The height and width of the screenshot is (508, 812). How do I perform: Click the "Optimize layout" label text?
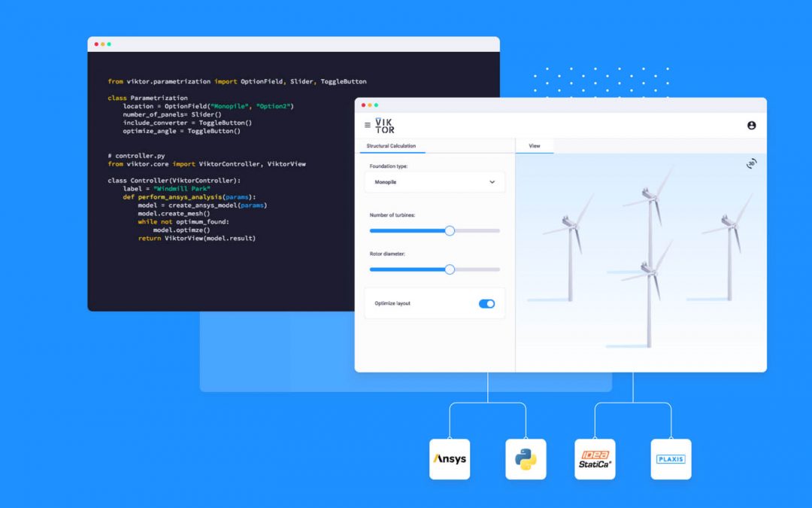(392, 304)
